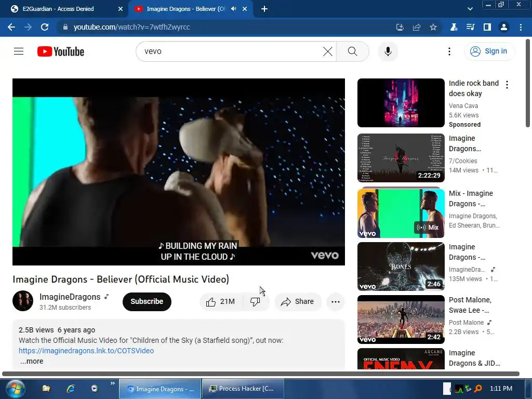532x399 pixels.
Task: Open YouTube settings three-dot menu
Action: [449, 51]
